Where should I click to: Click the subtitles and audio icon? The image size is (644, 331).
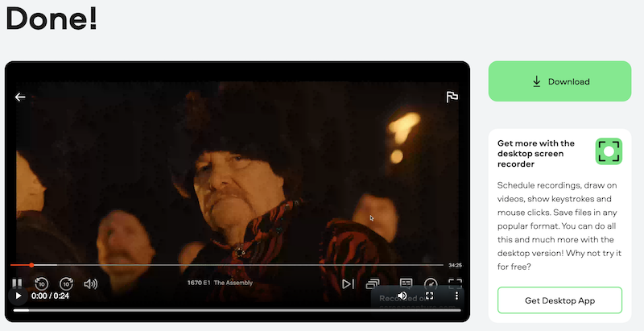(407, 283)
